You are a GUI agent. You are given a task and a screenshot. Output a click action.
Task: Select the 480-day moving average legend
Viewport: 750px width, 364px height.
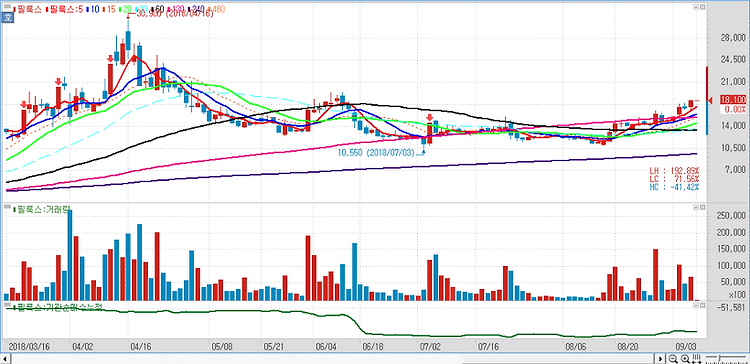point(215,9)
